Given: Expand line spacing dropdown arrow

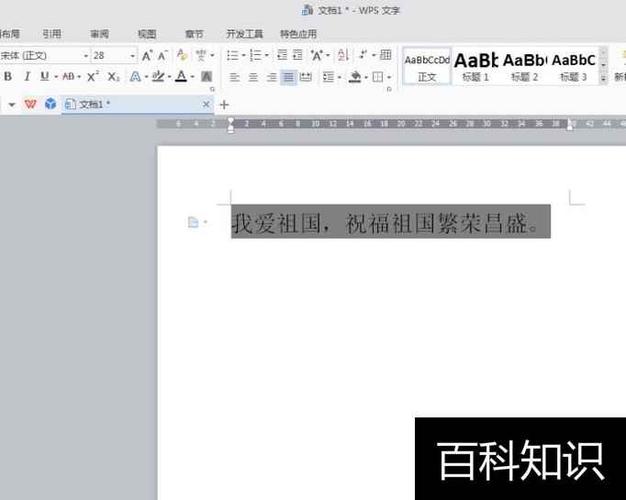Looking at the screenshot, I should [339, 77].
